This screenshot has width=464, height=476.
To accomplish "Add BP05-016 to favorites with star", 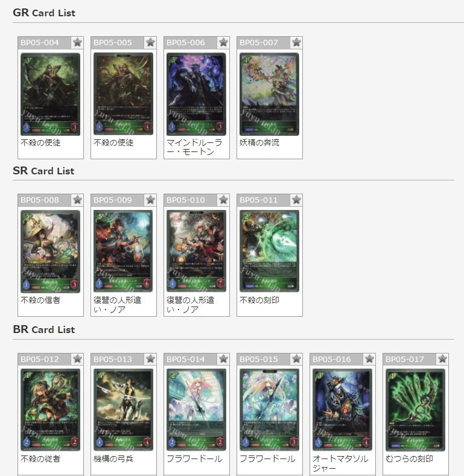I will (x=369, y=359).
